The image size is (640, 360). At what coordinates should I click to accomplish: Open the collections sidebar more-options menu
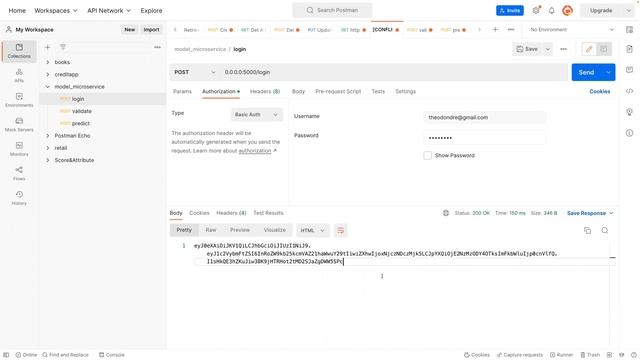coord(157,47)
